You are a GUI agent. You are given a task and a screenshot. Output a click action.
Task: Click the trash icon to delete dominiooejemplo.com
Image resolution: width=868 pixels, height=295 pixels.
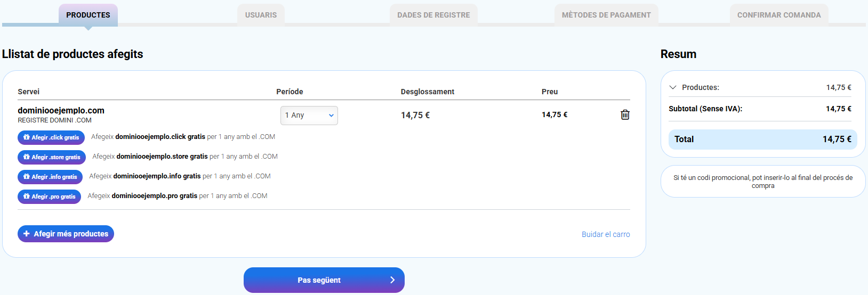[625, 114]
